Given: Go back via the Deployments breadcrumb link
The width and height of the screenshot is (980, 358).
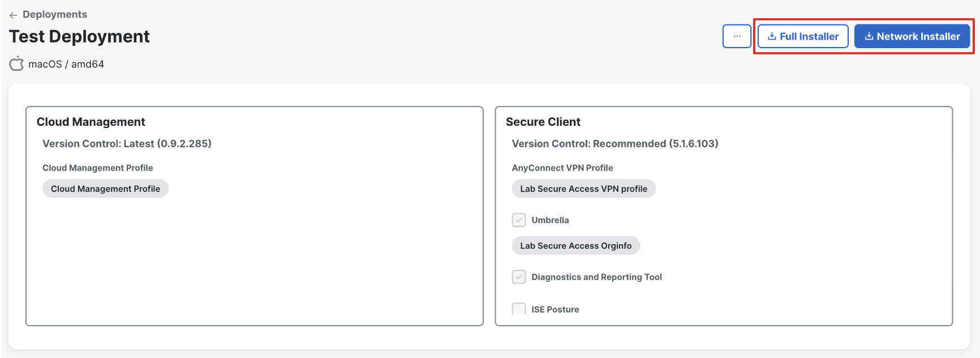Looking at the screenshot, I should click(55, 15).
